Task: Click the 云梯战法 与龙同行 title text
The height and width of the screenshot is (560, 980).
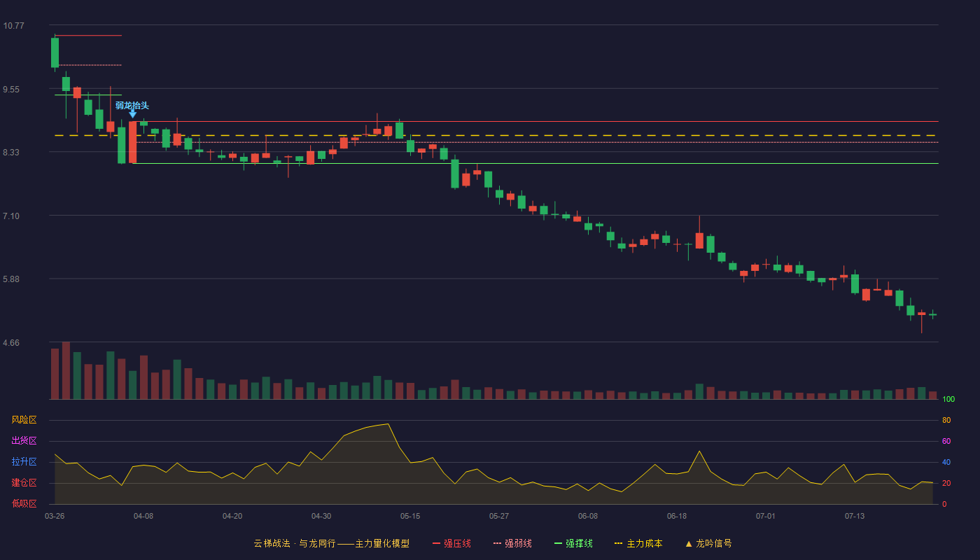Action: point(295,543)
